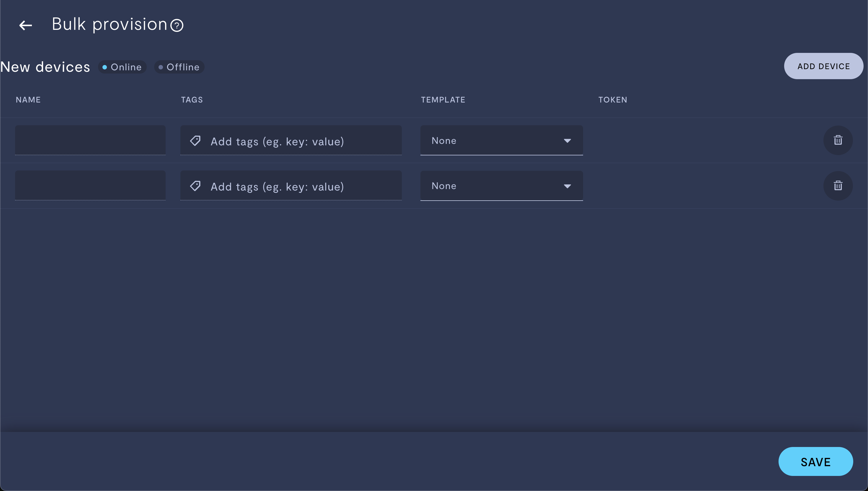Click the name input field first row
The width and height of the screenshot is (868, 491).
point(91,140)
